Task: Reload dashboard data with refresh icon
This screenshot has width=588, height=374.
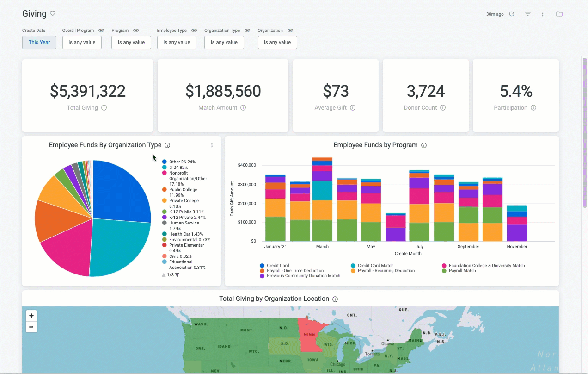Action: coord(512,14)
